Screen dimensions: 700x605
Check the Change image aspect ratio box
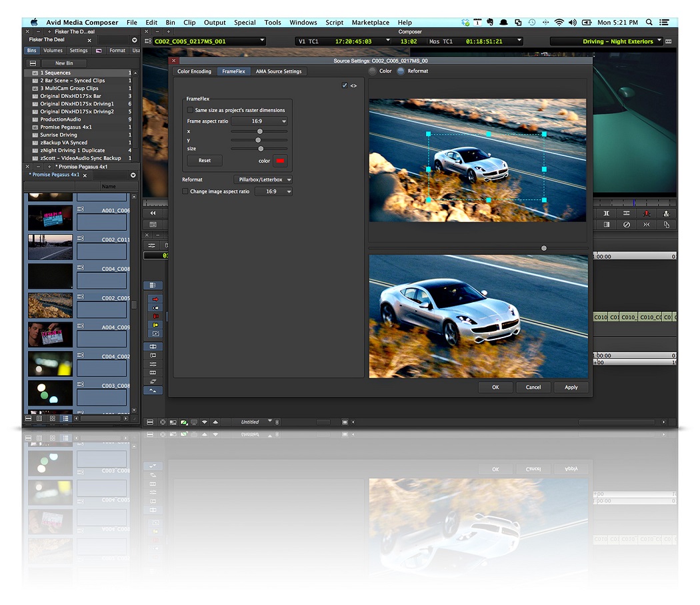(x=185, y=191)
